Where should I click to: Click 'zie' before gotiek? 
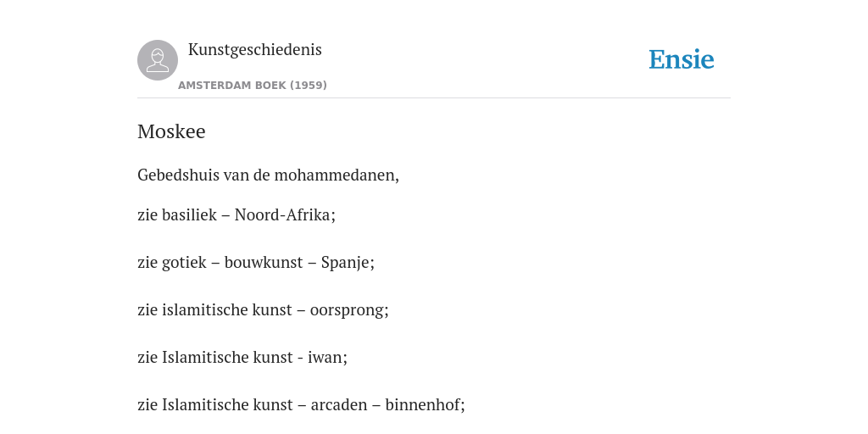(147, 263)
